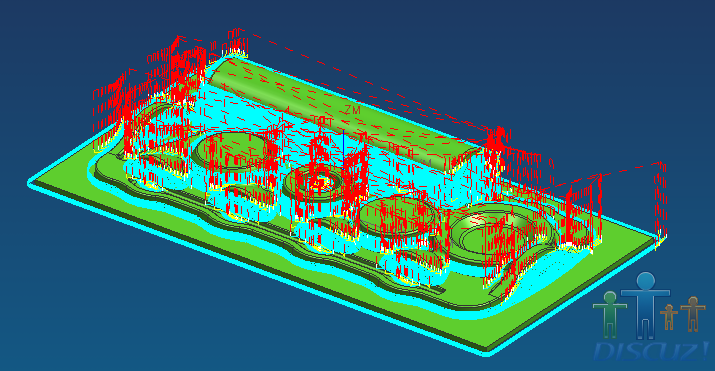Click the "ZM" axis label
715x371 pixels.
coord(352,110)
